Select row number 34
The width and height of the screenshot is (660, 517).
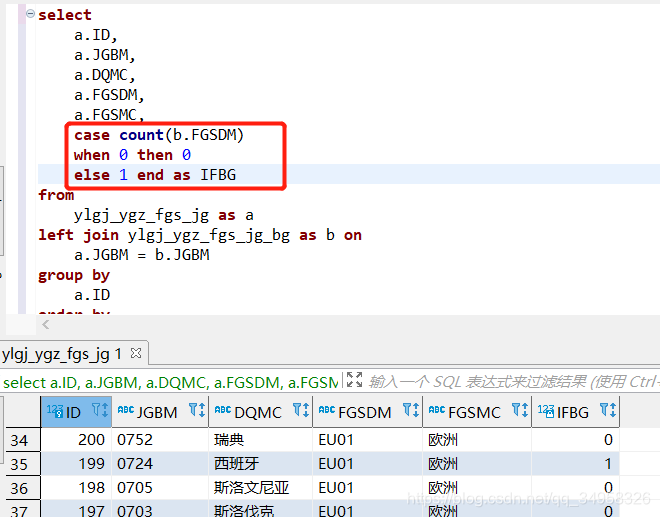(x=23, y=440)
